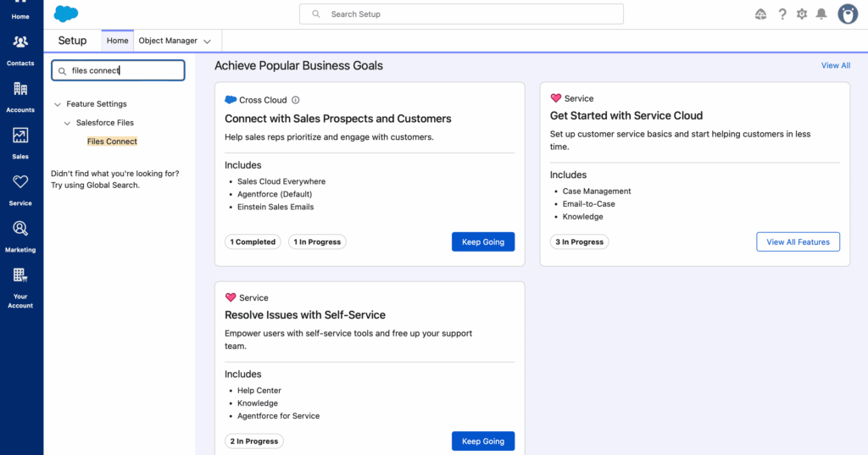
Task: Open the Trailhead guidance icon
Action: click(760, 14)
